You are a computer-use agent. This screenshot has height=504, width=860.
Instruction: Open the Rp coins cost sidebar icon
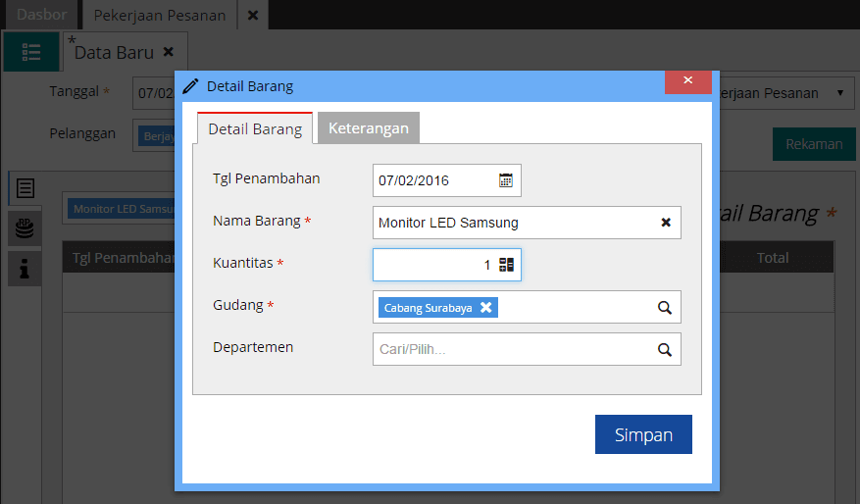(x=25, y=227)
